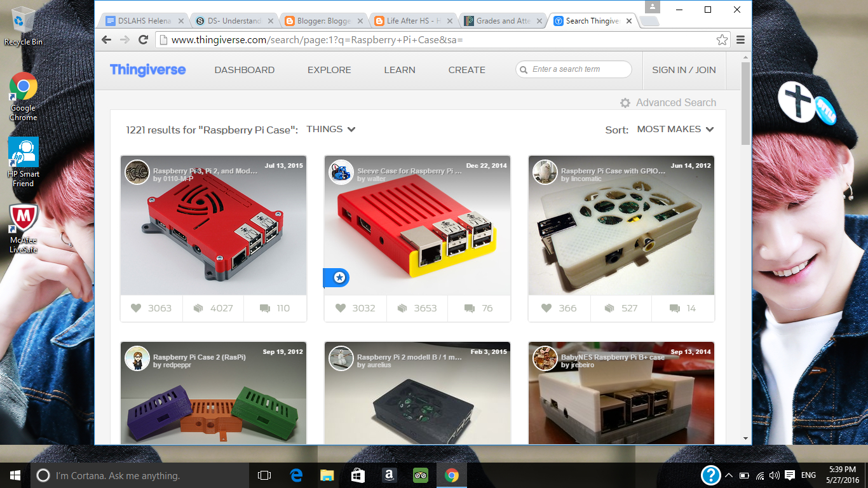Open the aurelius user avatar
This screenshot has width=868, height=488.
pyautogui.click(x=341, y=358)
